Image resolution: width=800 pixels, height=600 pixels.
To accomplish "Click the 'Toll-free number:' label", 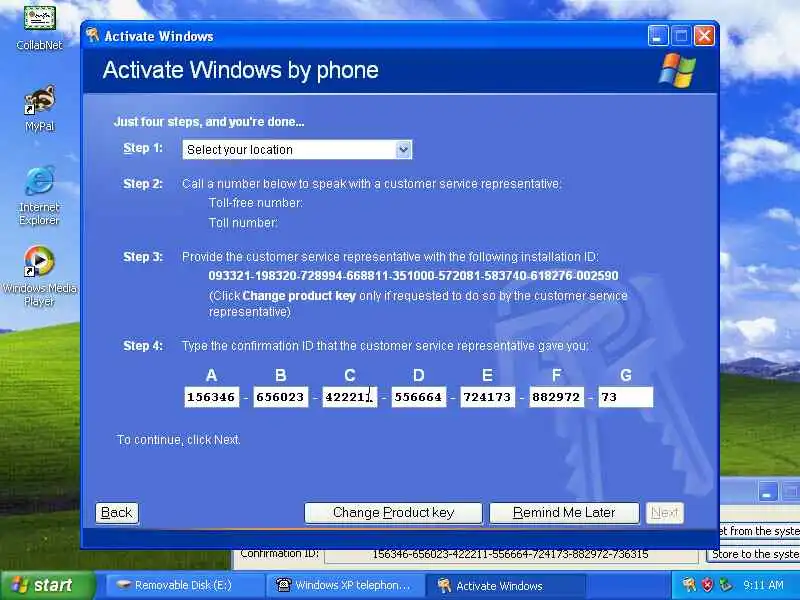I will (256, 203).
